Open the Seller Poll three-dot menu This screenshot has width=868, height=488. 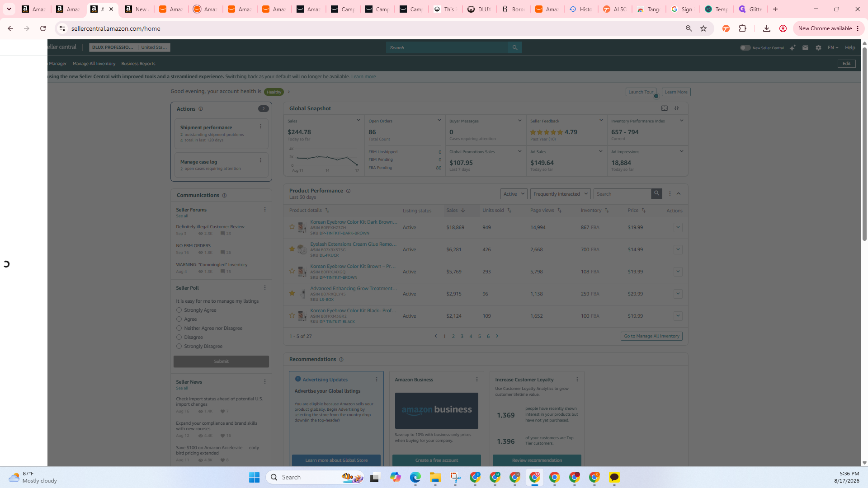pyautogui.click(x=265, y=288)
